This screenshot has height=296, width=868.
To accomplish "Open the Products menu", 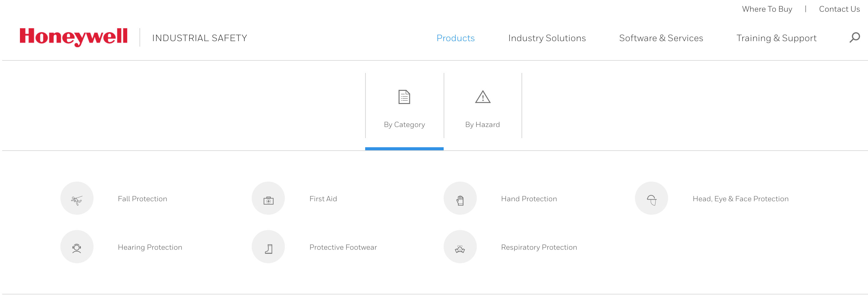I will (455, 38).
